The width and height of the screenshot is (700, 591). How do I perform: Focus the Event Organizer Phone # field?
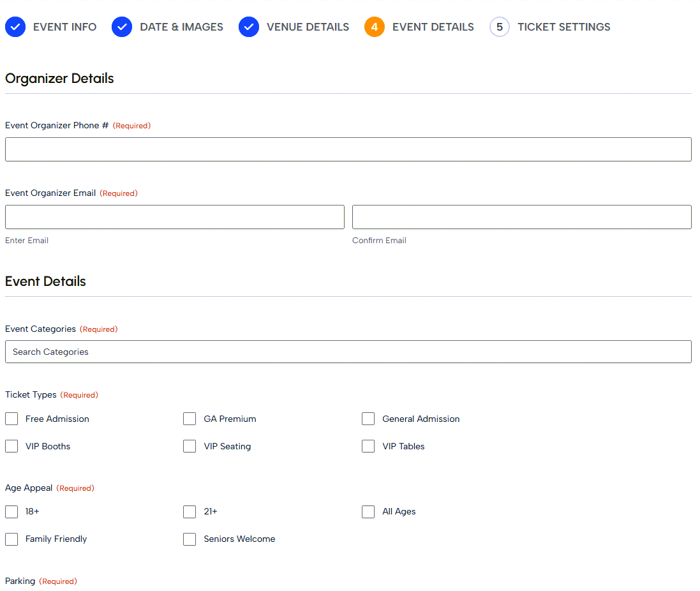click(348, 149)
